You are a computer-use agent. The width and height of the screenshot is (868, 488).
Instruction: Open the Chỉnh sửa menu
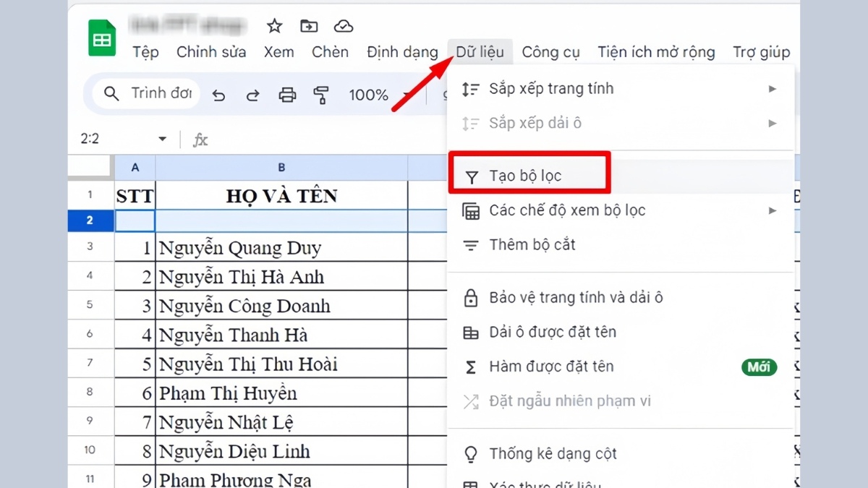(x=211, y=52)
